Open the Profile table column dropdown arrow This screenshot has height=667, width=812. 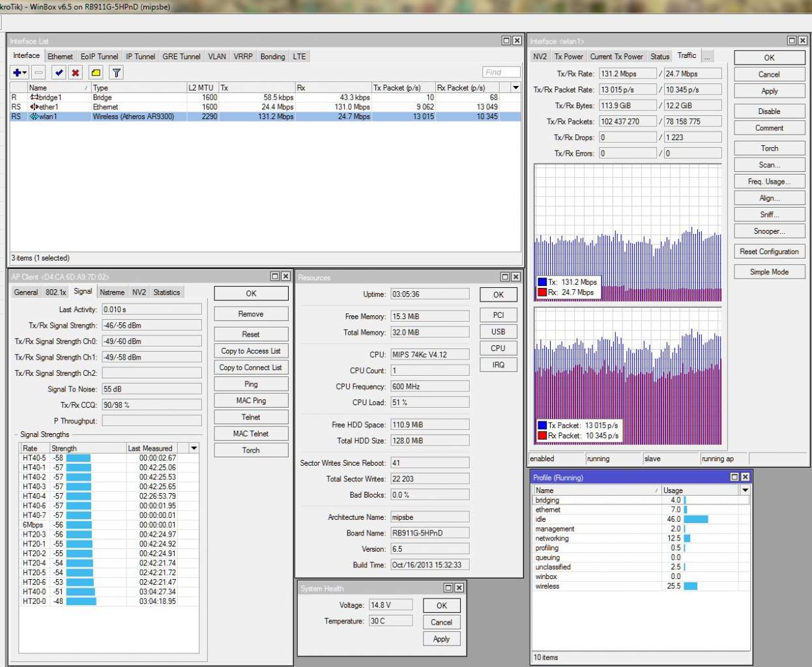[745, 490]
